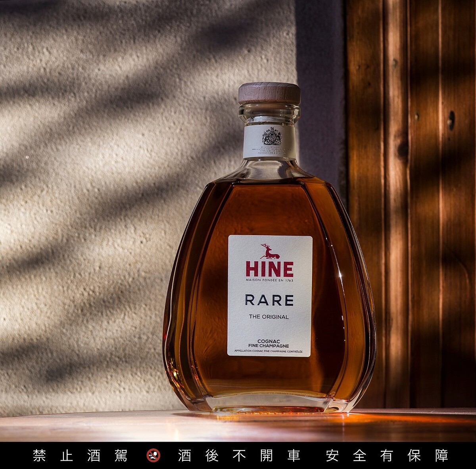Click the red no-drunk-driving warning icon
This screenshot has width=476, height=469.
point(153,455)
